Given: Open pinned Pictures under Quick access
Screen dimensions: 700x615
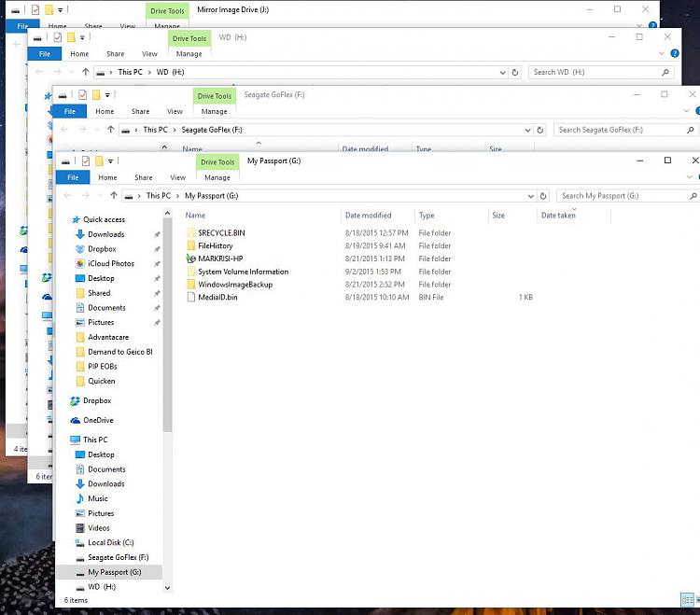Looking at the screenshot, I should tap(101, 322).
